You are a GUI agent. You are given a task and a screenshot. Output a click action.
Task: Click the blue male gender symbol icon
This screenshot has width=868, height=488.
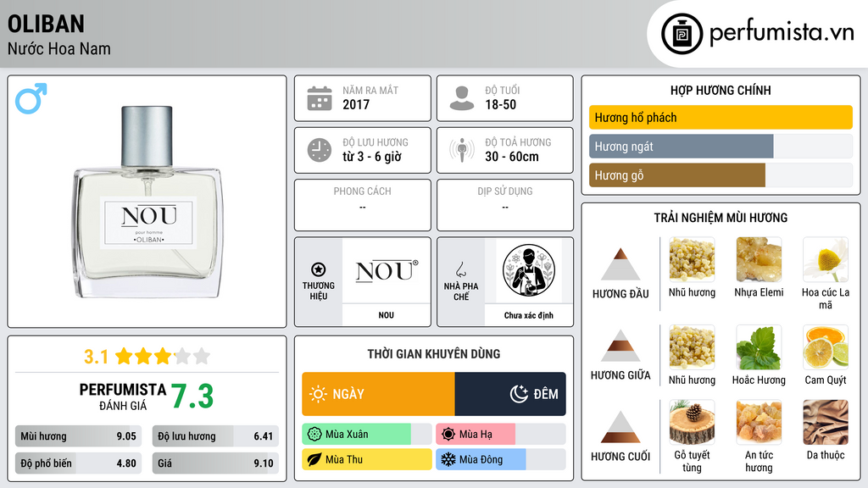click(31, 98)
